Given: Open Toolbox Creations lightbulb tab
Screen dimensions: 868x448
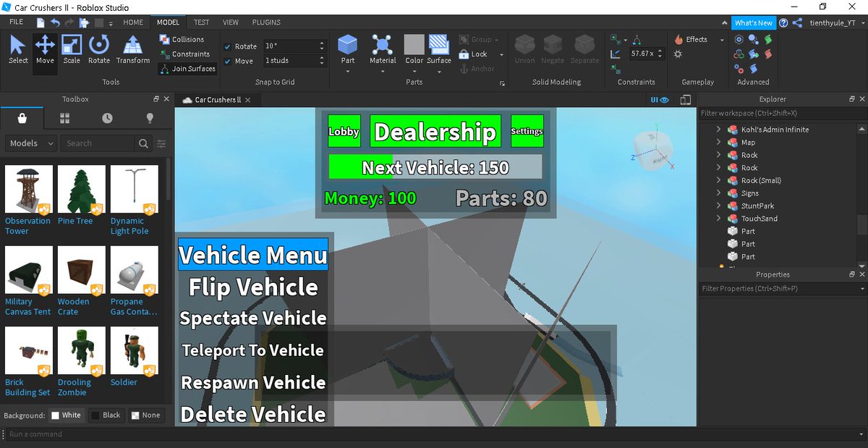Looking at the screenshot, I should pyautogui.click(x=150, y=118).
